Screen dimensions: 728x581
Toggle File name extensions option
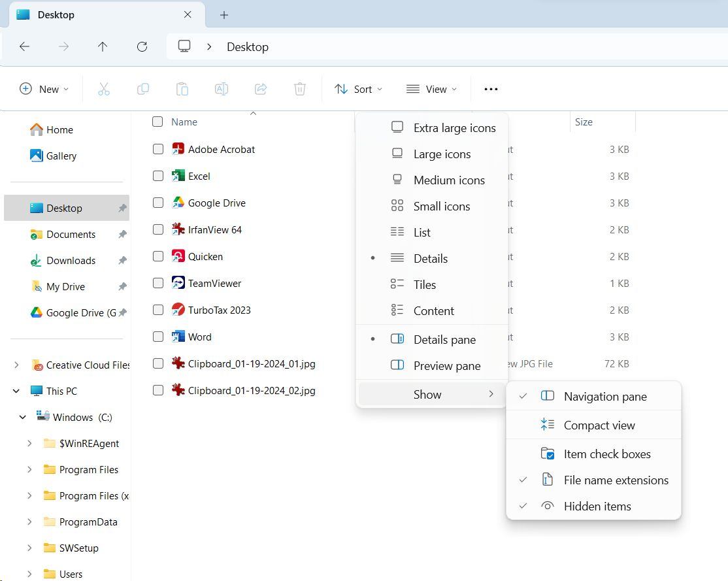(594, 480)
